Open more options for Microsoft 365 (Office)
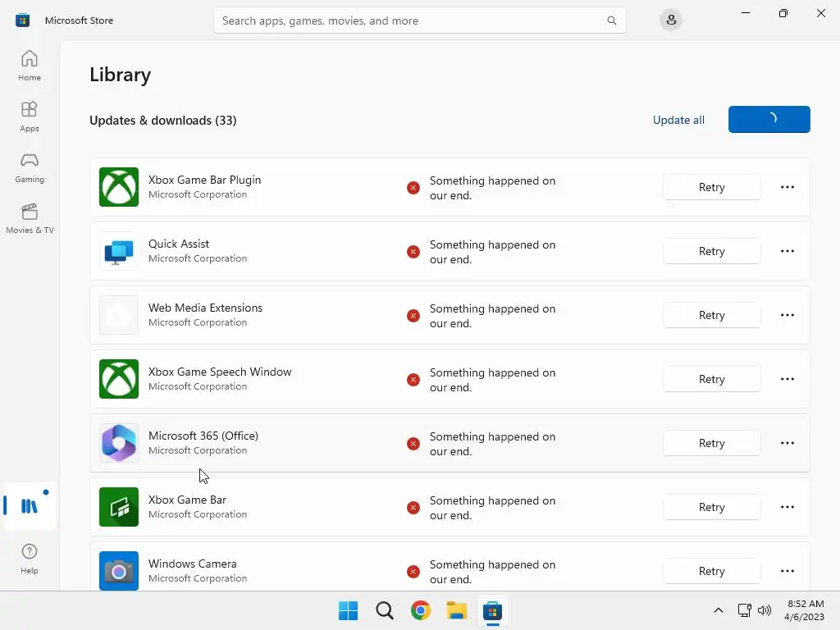Screen dimensions: 840x630 tap(787, 443)
